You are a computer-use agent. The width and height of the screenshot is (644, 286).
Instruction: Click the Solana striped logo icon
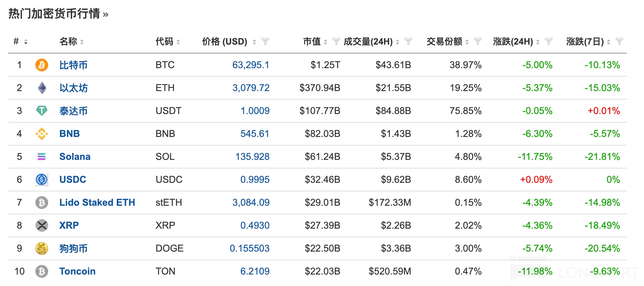[41, 157]
